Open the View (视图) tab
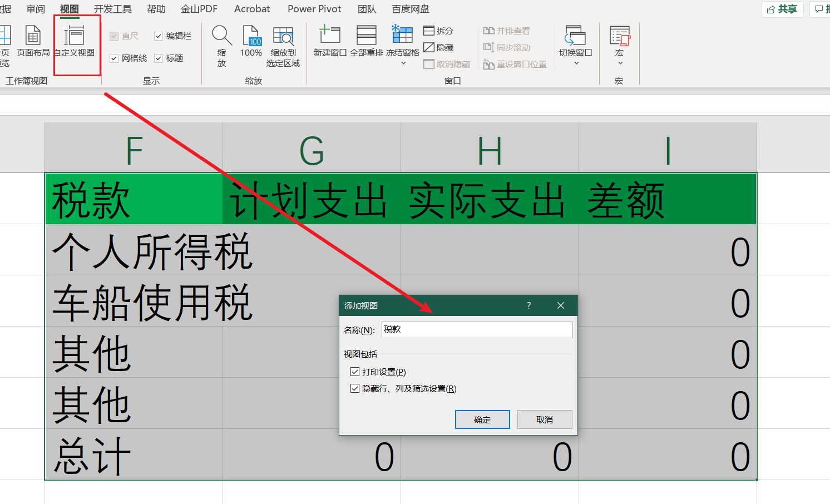Viewport: 830px width, 504px height. point(70,9)
